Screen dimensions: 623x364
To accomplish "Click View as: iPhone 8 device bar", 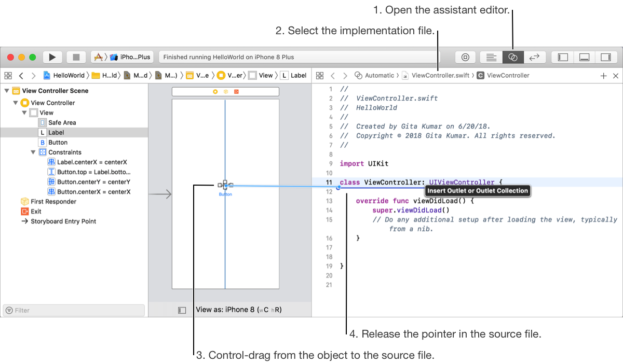I will [x=239, y=310].
